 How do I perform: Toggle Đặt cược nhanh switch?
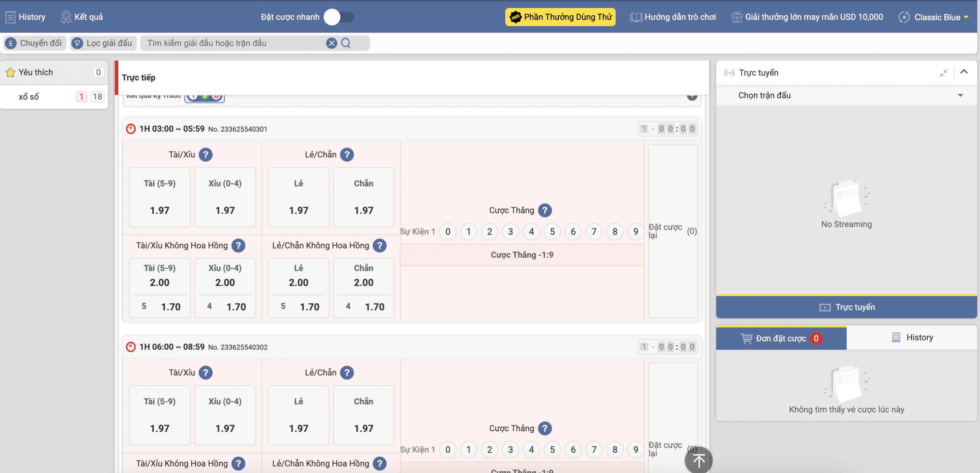(x=339, y=17)
